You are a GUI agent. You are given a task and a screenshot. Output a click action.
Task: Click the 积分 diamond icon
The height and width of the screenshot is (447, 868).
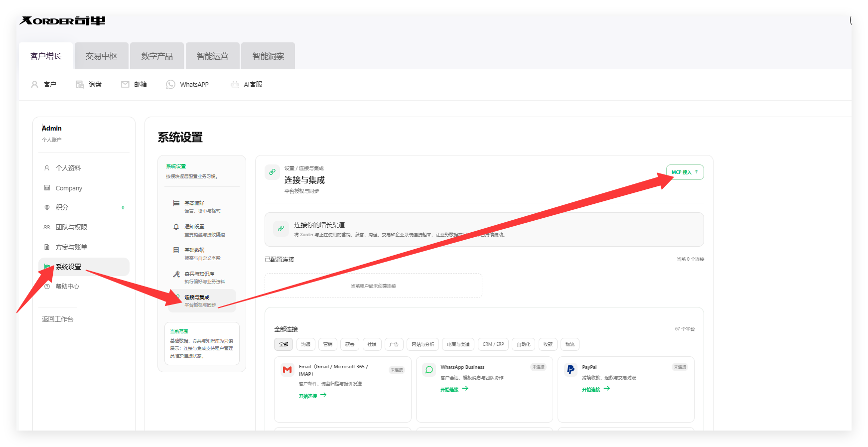click(47, 207)
